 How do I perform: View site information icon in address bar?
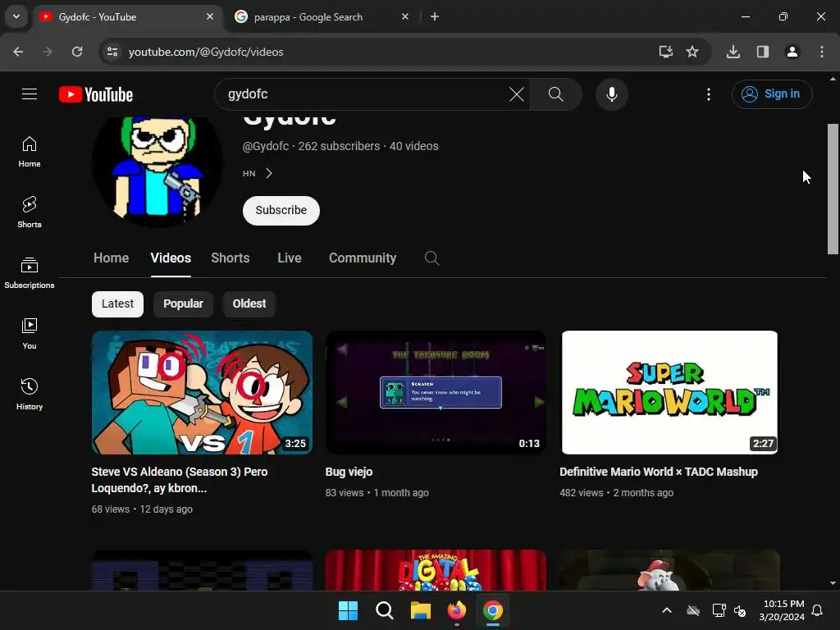[112, 52]
